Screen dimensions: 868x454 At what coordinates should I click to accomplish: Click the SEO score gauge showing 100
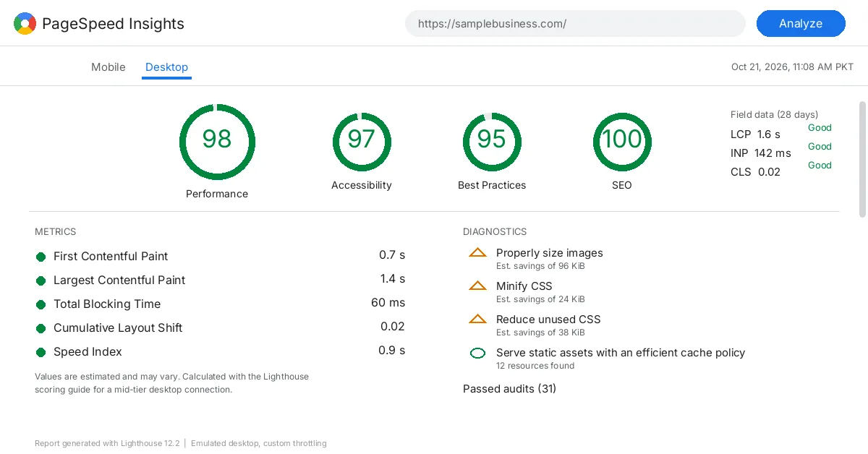pyautogui.click(x=622, y=142)
